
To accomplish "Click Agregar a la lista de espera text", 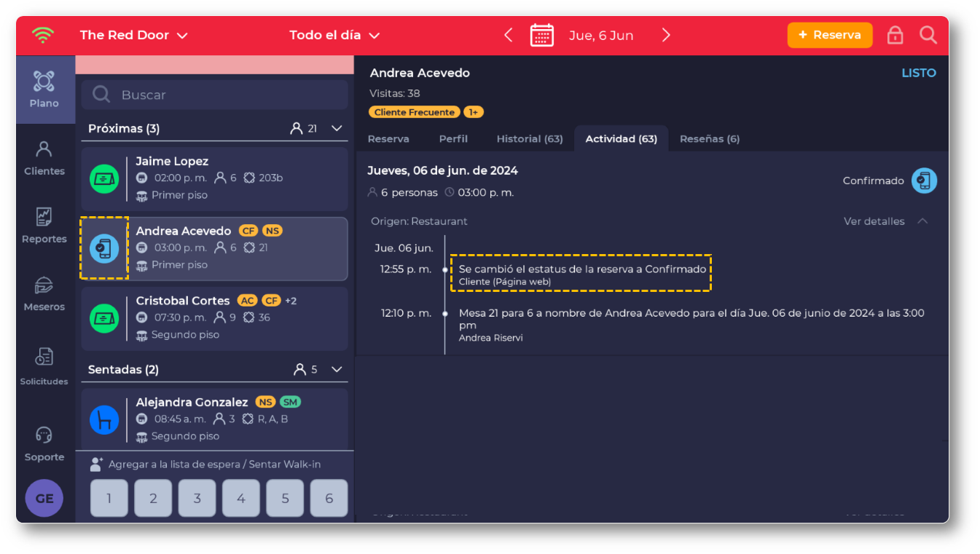I will [x=215, y=464].
